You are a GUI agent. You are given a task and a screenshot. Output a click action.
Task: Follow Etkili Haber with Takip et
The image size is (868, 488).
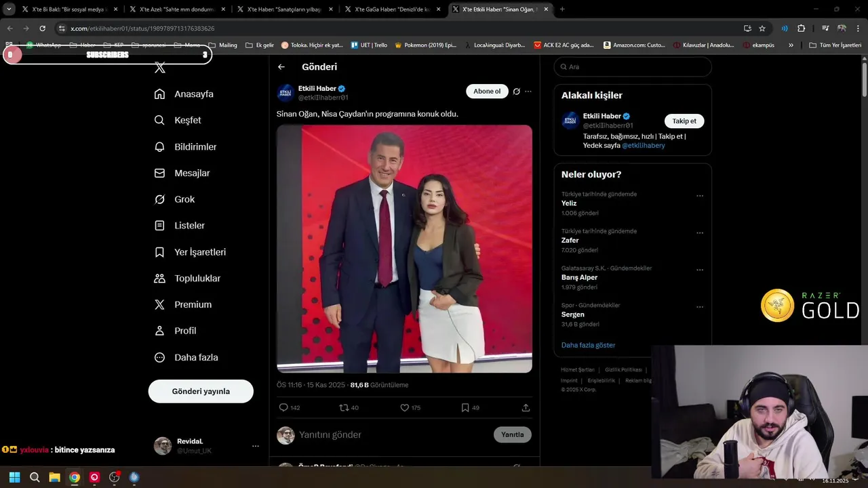[684, 121]
